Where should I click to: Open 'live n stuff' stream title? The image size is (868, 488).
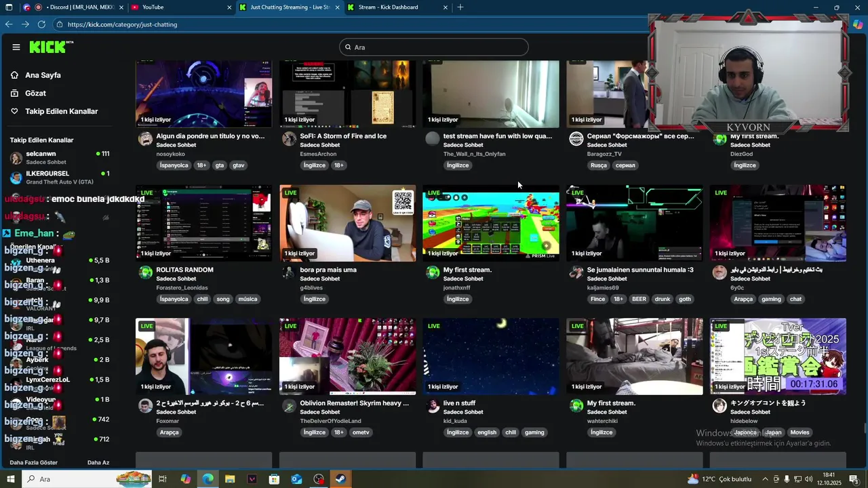(x=459, y=403)
